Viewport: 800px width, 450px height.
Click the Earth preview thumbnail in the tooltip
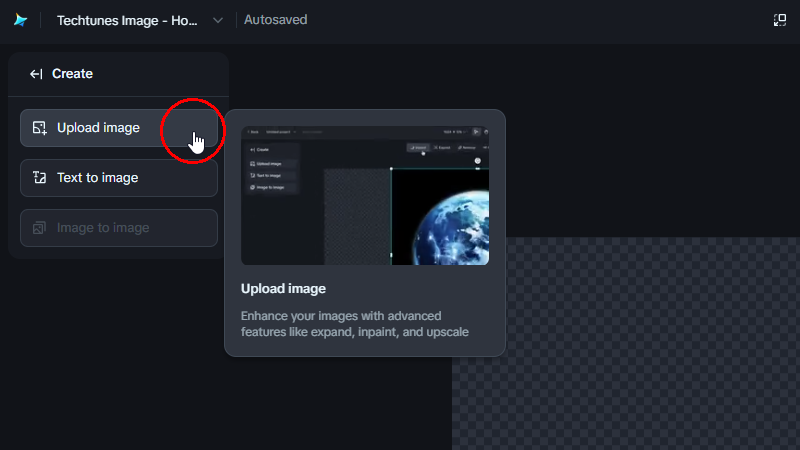pos(365,195)
